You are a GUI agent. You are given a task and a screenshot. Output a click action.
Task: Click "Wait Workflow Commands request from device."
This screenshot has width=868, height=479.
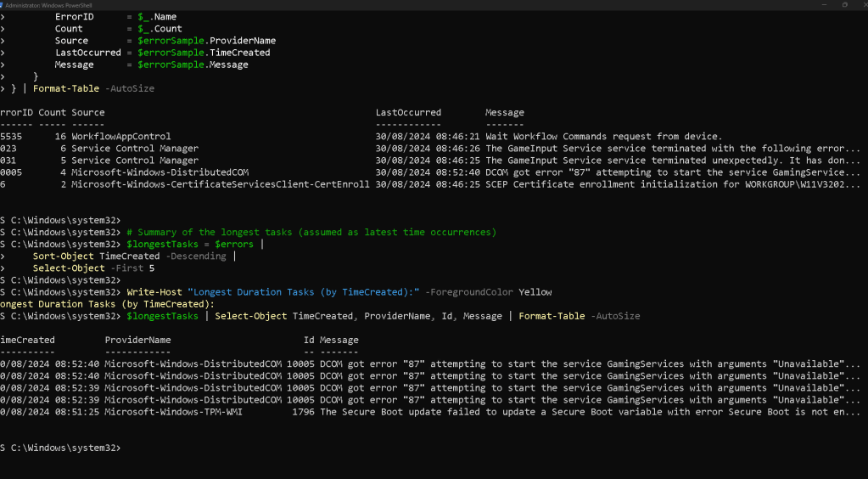604,137
